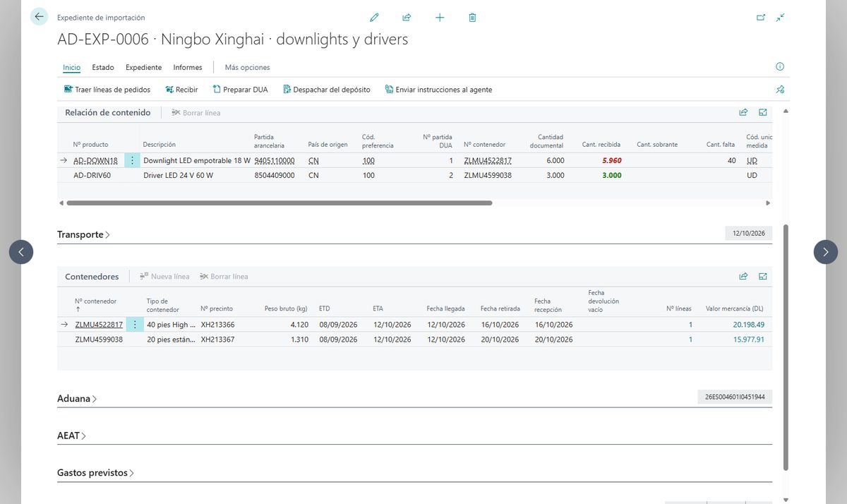The image size is (847, 504).
Task: Expand Contenedores part to full view
Action: pos(763,277)
